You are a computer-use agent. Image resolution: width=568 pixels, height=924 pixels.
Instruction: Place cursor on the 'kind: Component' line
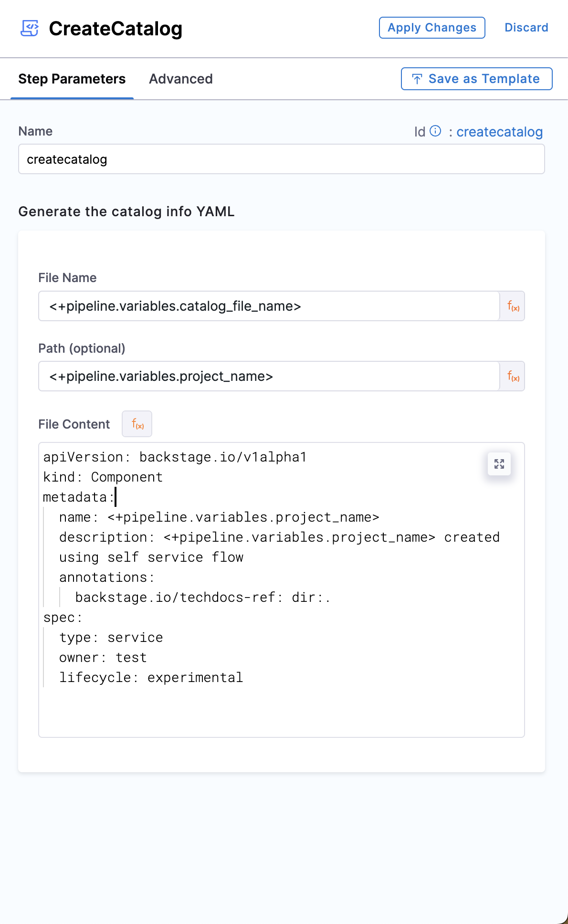103,477
